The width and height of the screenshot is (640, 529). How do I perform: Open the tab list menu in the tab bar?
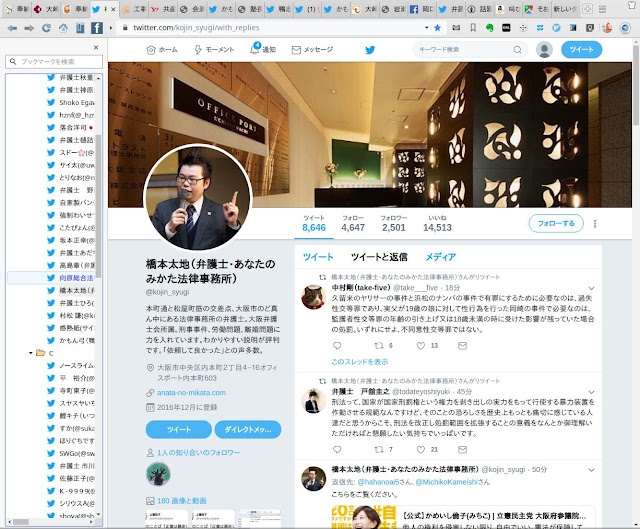602,9
